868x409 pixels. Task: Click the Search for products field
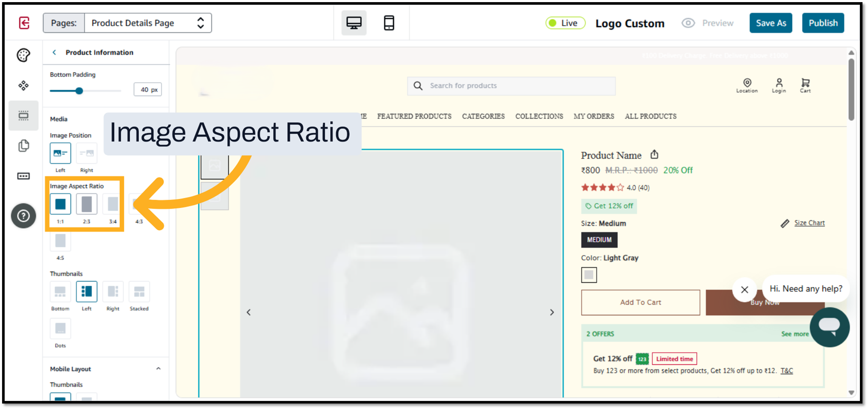tap(511, 86)
